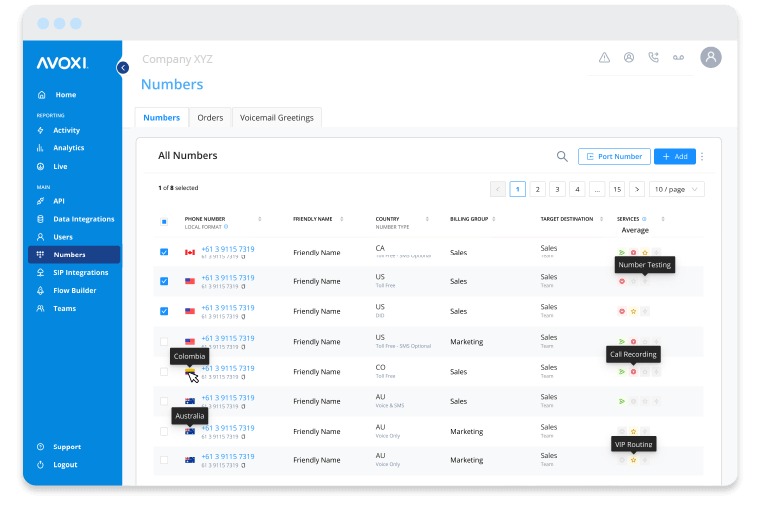Go to next page with right chevron

(x=637, y=189)
